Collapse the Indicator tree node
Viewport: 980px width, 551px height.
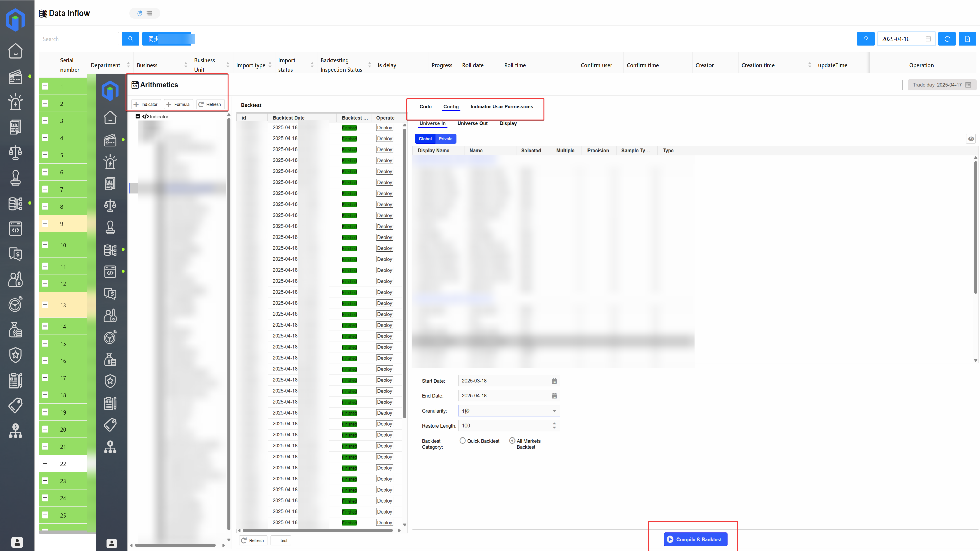pyautogui.click(x=138, y=116)
